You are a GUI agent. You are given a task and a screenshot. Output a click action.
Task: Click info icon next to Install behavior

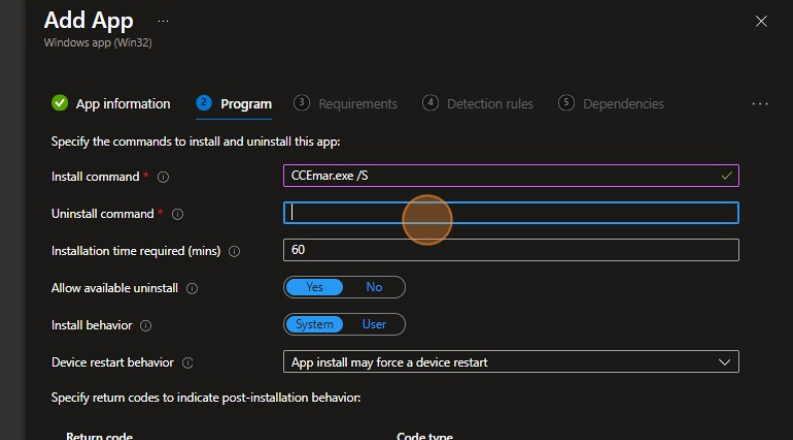pyautogui.click(x=146, y=325)
